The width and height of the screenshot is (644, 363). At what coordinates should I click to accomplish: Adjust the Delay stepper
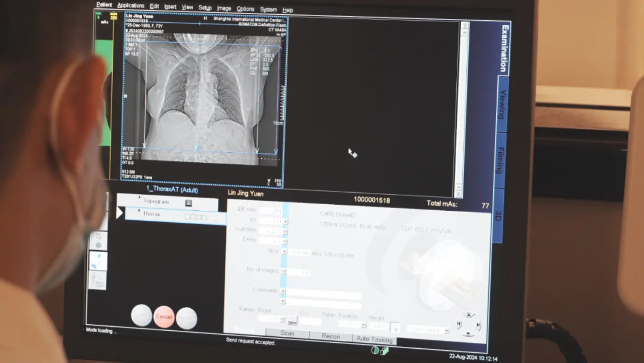click(284, 242)
